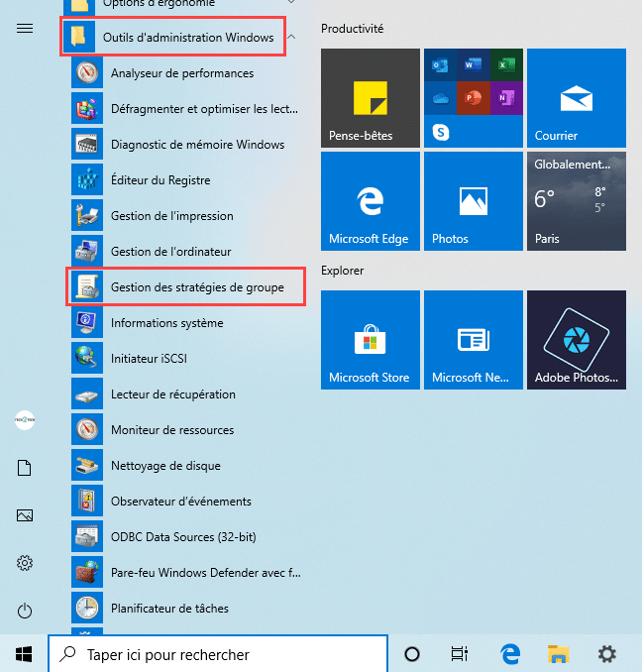Select 'Nettoyage de disque' label
This screenshot has height=672, width=642.
coord(165,466)
